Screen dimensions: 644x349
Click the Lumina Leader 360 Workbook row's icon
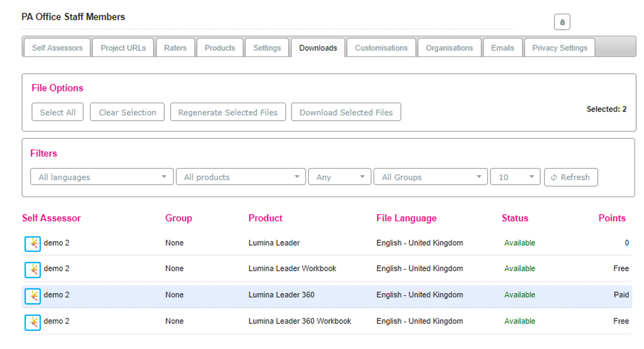tap(33, 322)
